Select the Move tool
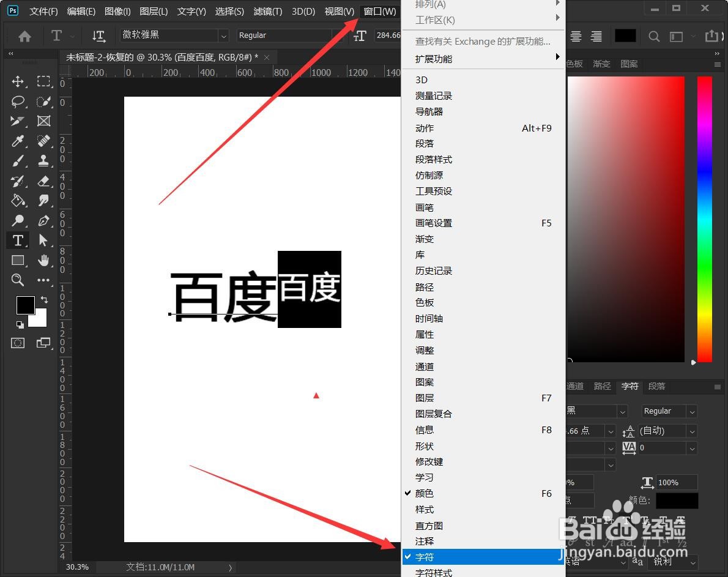This screenshot has height=577, width=728. [x=18, y=82]
